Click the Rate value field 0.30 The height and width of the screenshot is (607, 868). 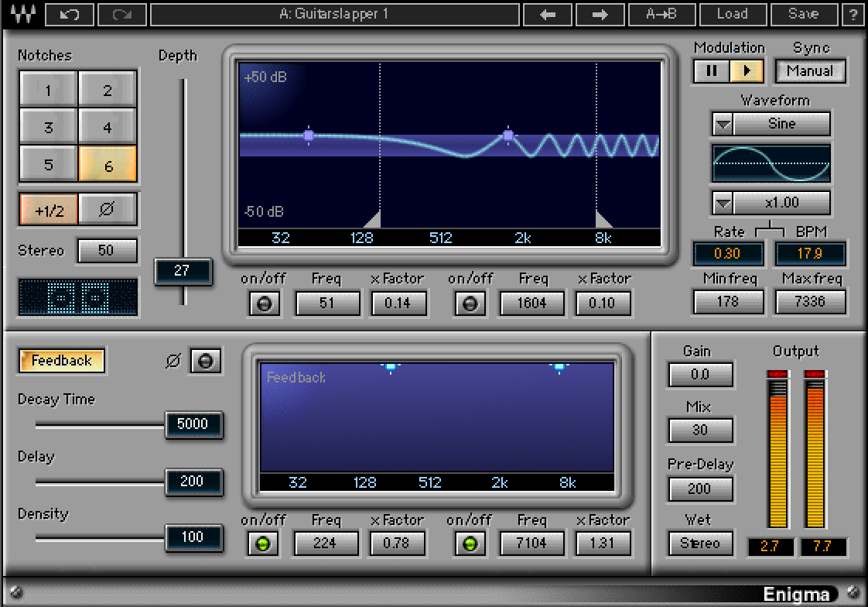coord(728,254)
